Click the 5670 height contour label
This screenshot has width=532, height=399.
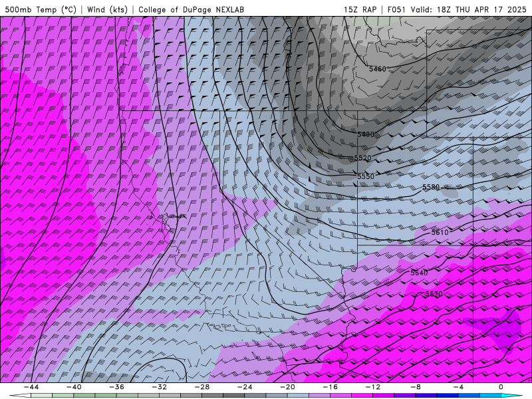pos(434,294)
